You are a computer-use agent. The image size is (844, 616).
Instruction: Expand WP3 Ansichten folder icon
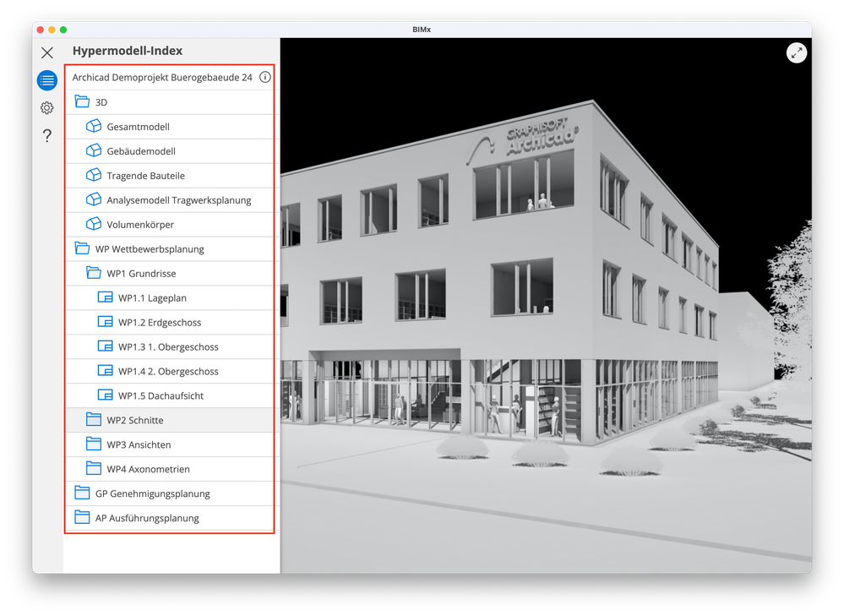(94, 444)
